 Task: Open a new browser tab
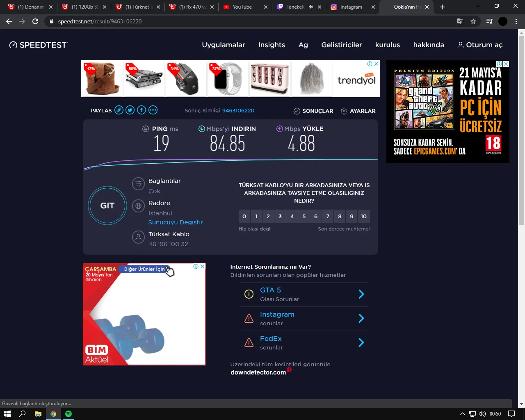click(x=443, y=7)
